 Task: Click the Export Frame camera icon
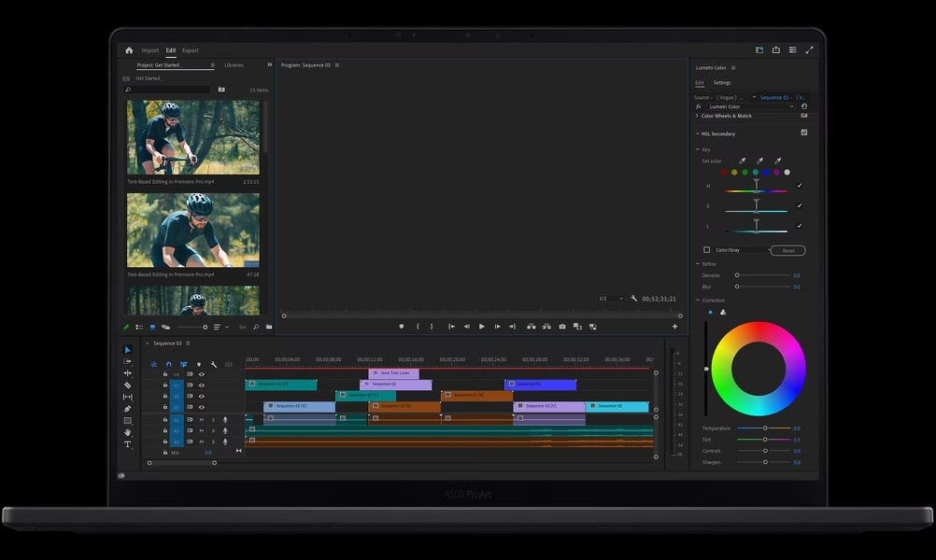pyautogui.click(x=561, y=327)
